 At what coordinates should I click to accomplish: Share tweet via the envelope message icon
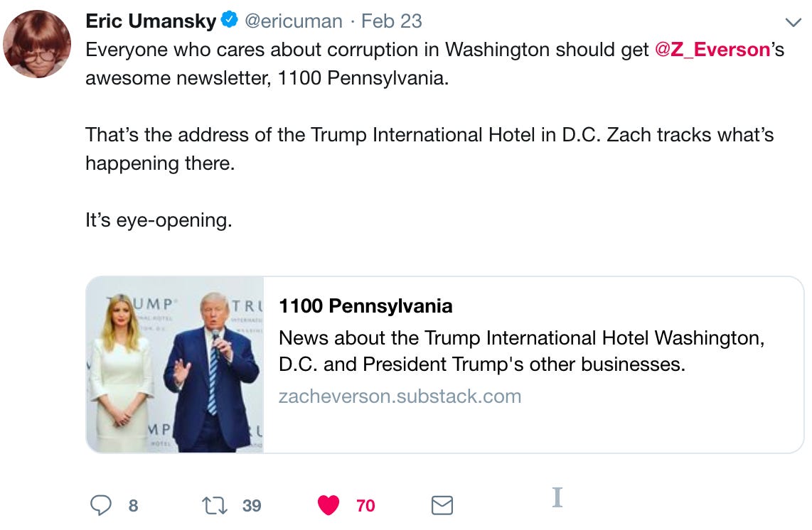(x=442, y=505)
